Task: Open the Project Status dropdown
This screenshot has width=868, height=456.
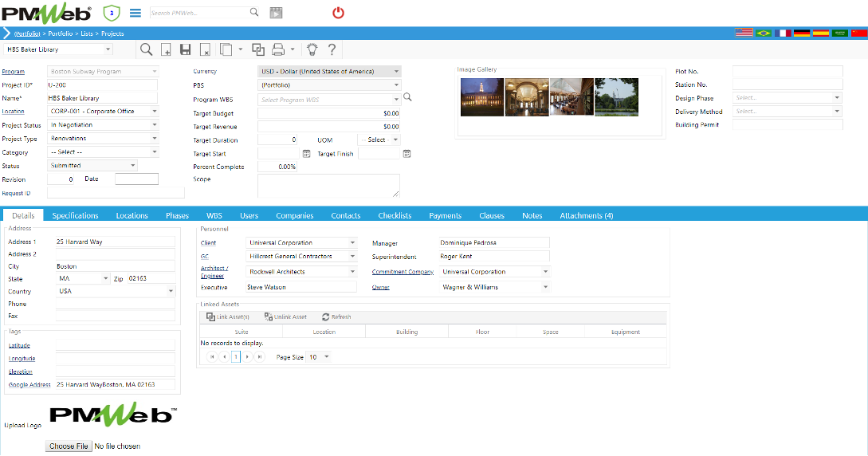Action: pos(155,125)
